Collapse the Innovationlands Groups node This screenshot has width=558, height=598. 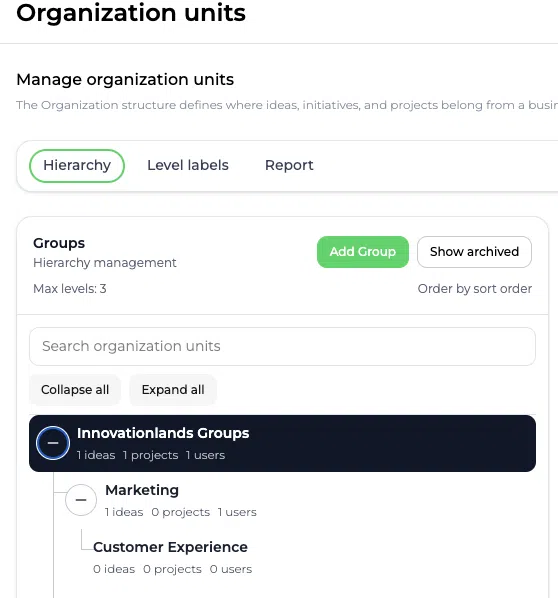pyautogui.click(x=53, y=443)
